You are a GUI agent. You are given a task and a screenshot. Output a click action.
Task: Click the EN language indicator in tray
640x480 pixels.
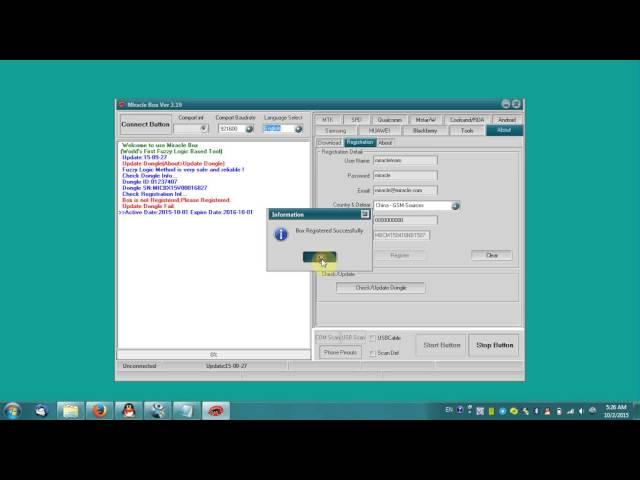[x=449, y=409]
